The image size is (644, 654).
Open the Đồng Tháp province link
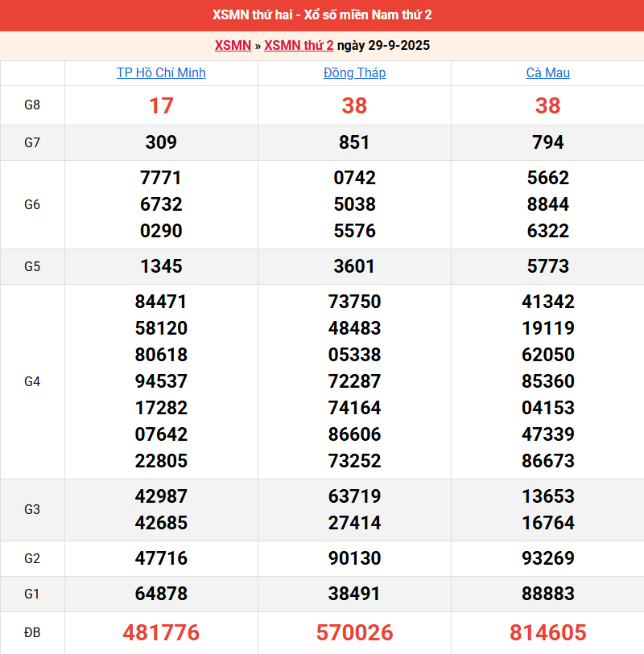click(354, 72)
